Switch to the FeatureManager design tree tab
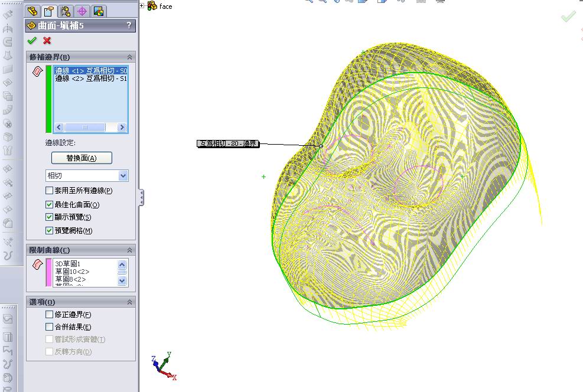This screenshot has height=392, width=583. 32,11
